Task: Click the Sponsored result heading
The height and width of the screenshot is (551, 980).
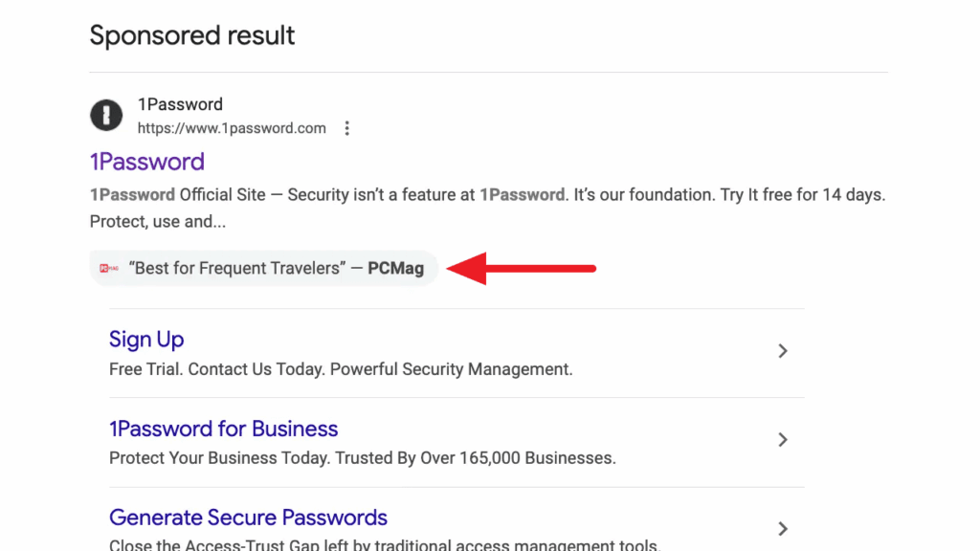Action: click(191, 35)
